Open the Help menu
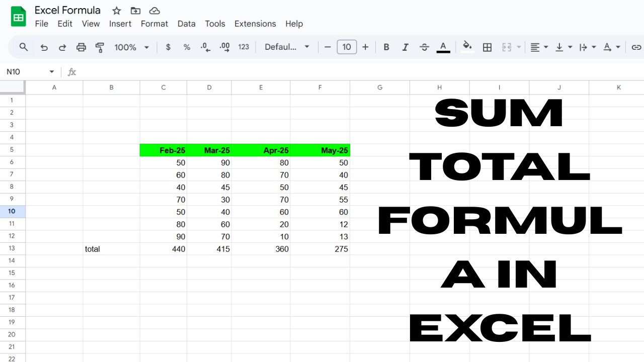The image size is (644, 362). coord(294,24)
